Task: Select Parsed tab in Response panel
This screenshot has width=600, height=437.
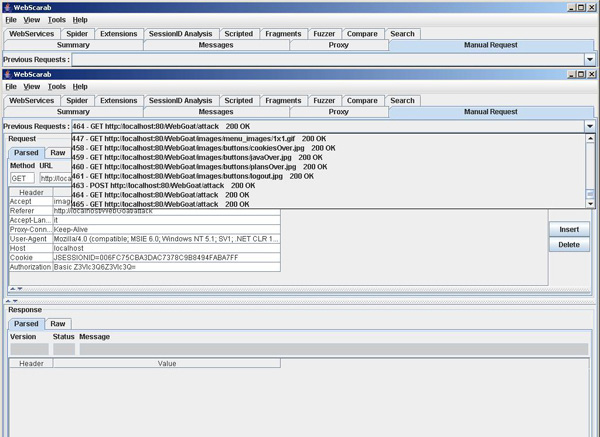Action: tap(26, 324)
